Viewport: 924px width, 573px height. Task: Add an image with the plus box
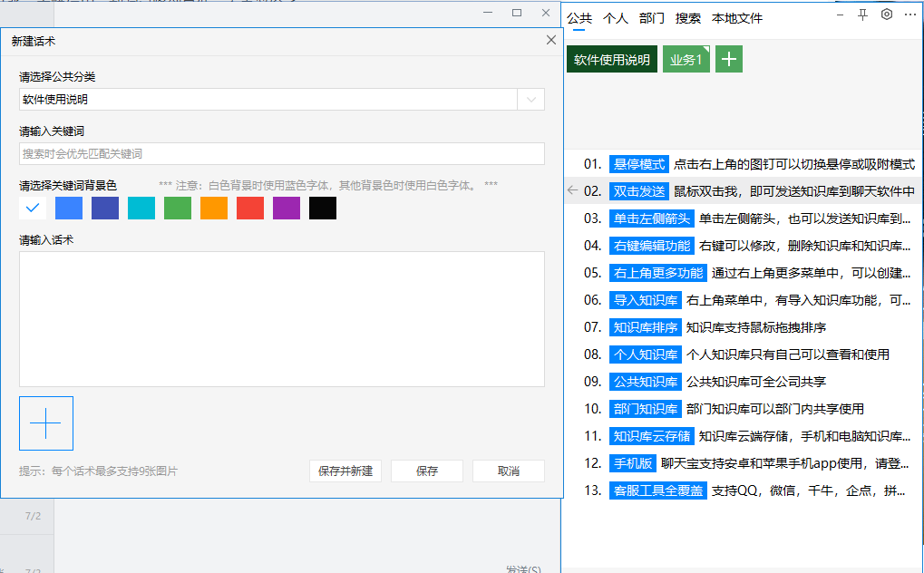click(x=46, y=423)
